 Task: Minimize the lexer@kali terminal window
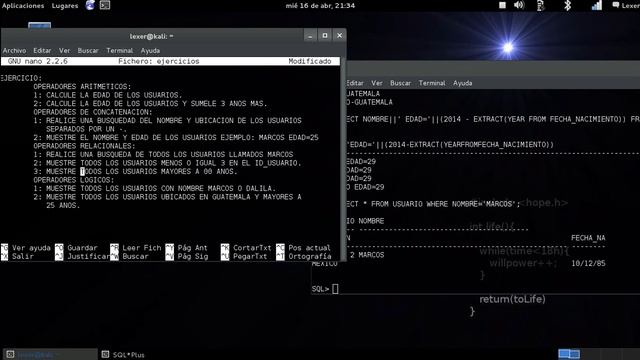tap(310, 36)
